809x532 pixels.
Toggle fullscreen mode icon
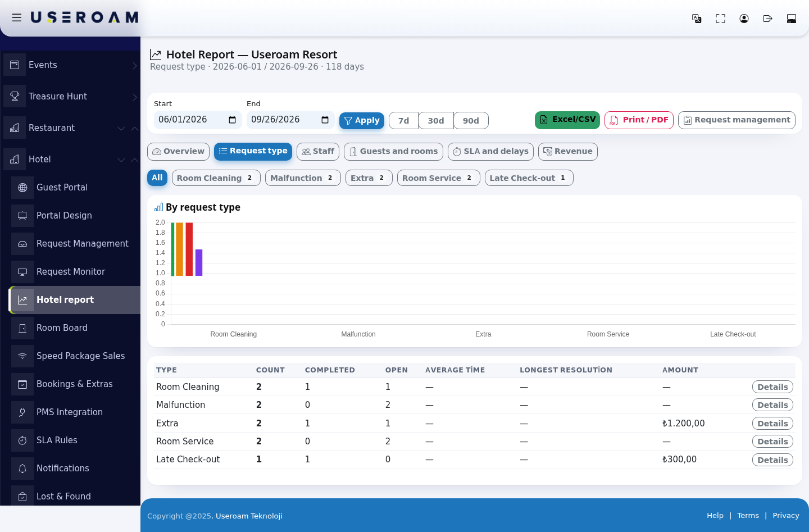[720, 19]
